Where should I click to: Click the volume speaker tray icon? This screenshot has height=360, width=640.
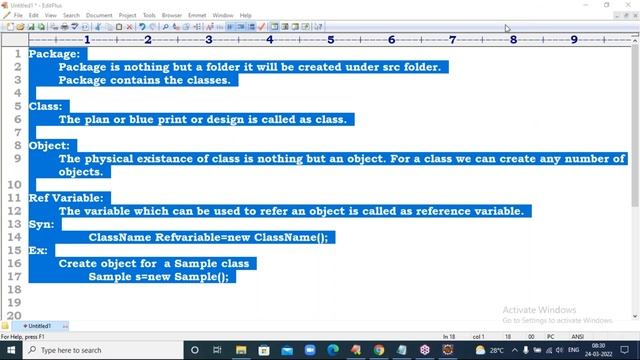click(x=559, y=350)
